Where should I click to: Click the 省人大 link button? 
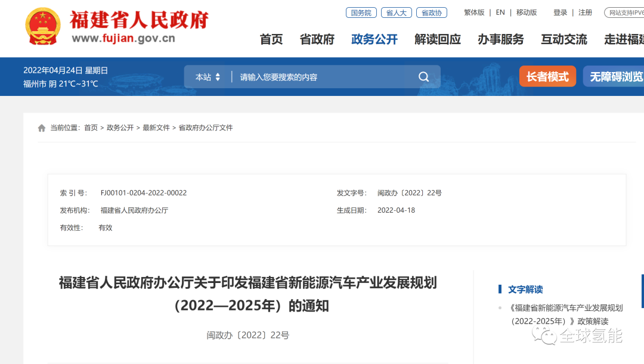pos(395,13)
